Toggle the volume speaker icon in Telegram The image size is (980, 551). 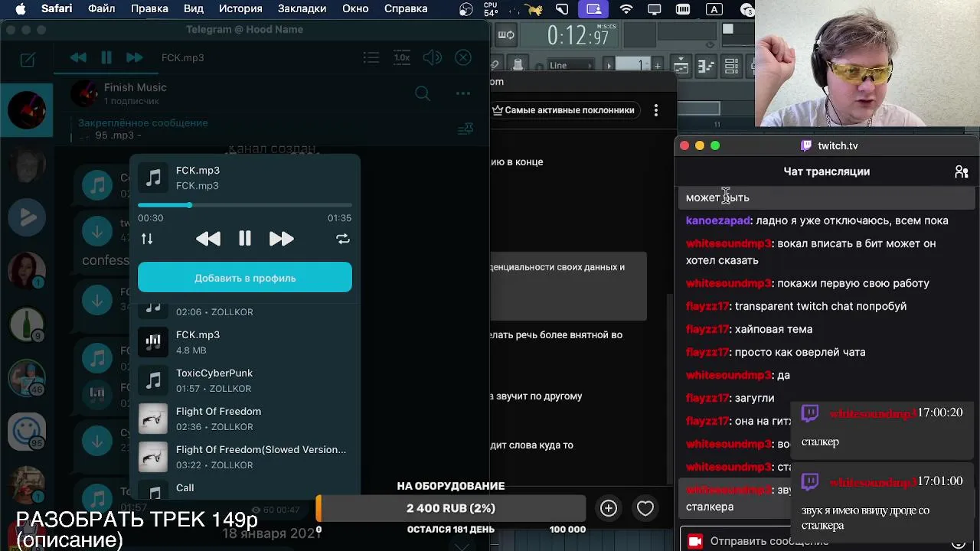click(433, 57)
